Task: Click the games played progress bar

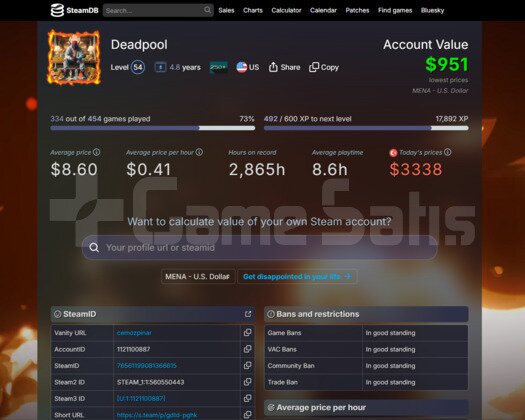Action: pyautogui.click(x=153, y=128)
